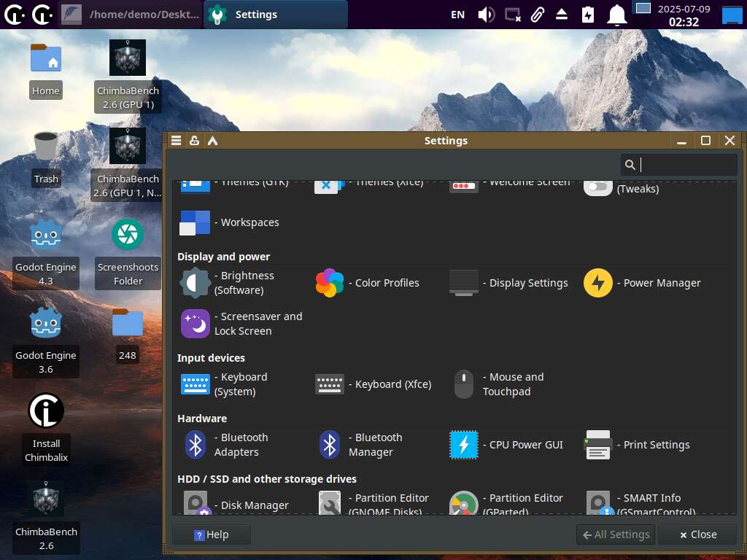This screenshot has width=747, height=560.
Task: Open window menu in Settings title bar
Action: coord(176,141)
